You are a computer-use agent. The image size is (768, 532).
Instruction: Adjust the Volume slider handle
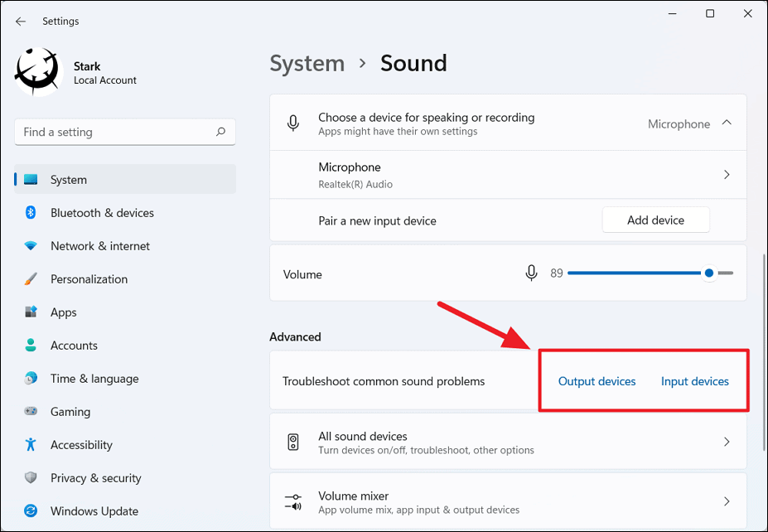click(x=708, y=273)
